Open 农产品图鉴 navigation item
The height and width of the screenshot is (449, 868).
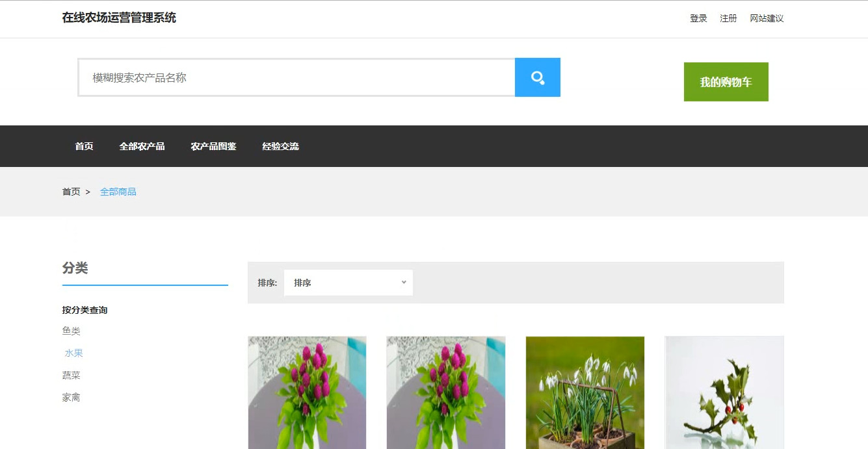213,146
